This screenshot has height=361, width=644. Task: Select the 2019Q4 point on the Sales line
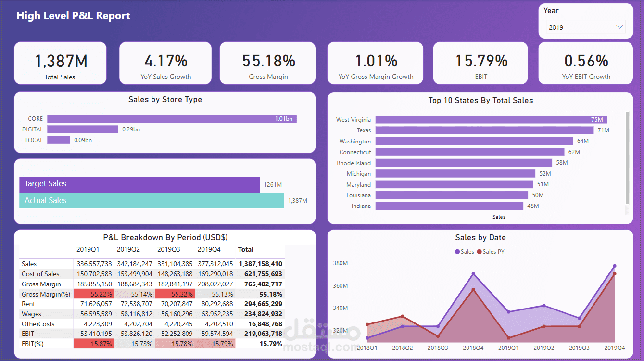[614, 266]
